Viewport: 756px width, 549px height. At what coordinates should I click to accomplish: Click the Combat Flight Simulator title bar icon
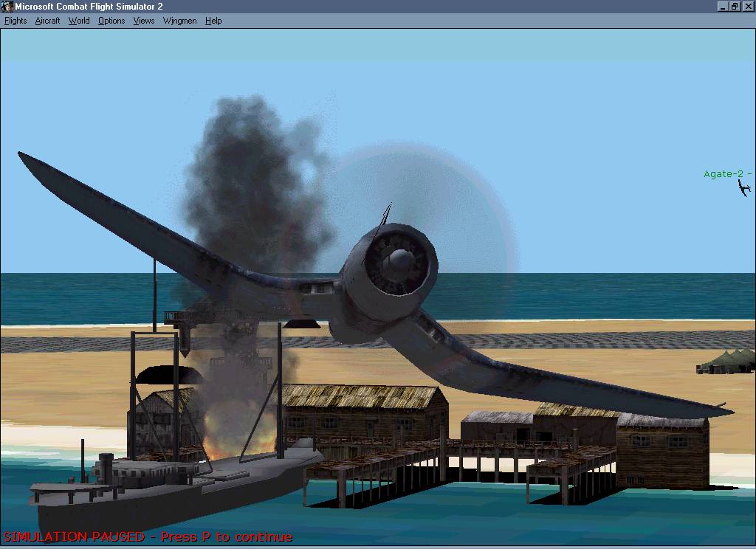point(7,7)
